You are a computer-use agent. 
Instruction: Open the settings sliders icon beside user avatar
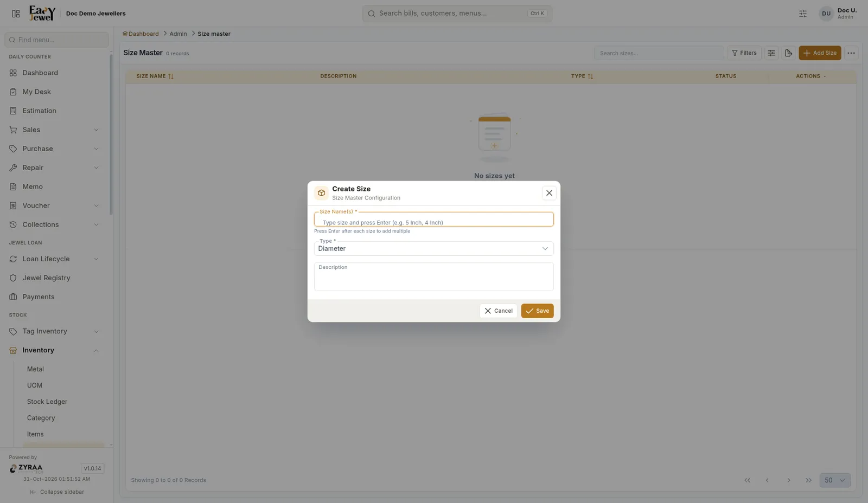point(803,14)
